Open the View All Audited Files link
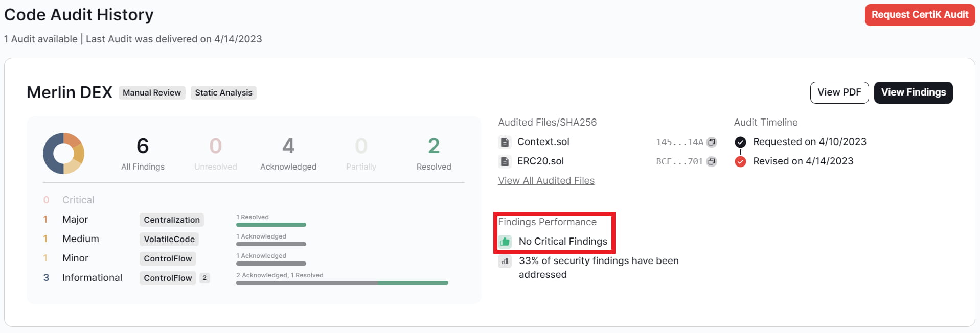Viewport: 980px width, 333px height. point(546,181)
